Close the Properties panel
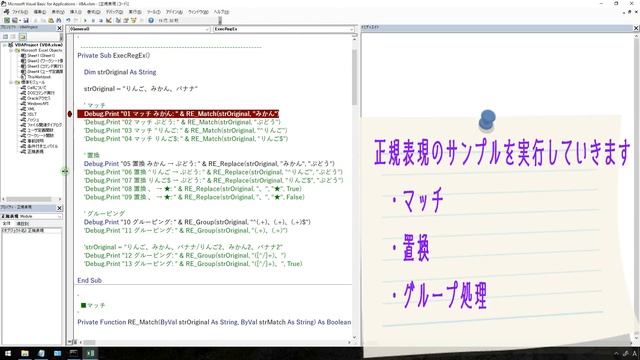Image resolution: width=640 pixels, height=360 pixels. (60, 208)
